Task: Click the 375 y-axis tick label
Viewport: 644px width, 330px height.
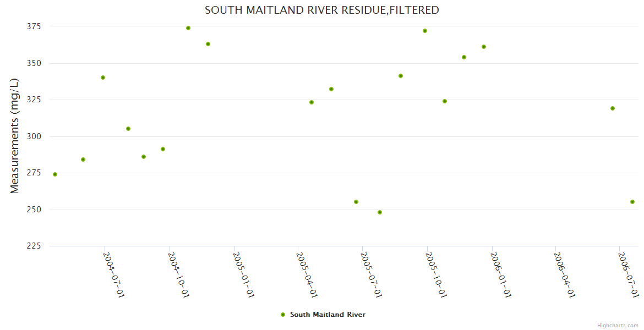Action: click(x=34, y=26)
